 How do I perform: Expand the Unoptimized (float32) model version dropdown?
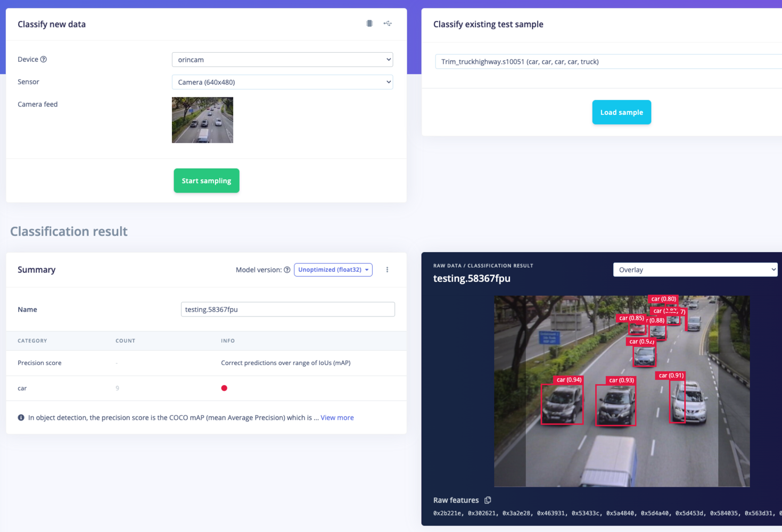333,270
